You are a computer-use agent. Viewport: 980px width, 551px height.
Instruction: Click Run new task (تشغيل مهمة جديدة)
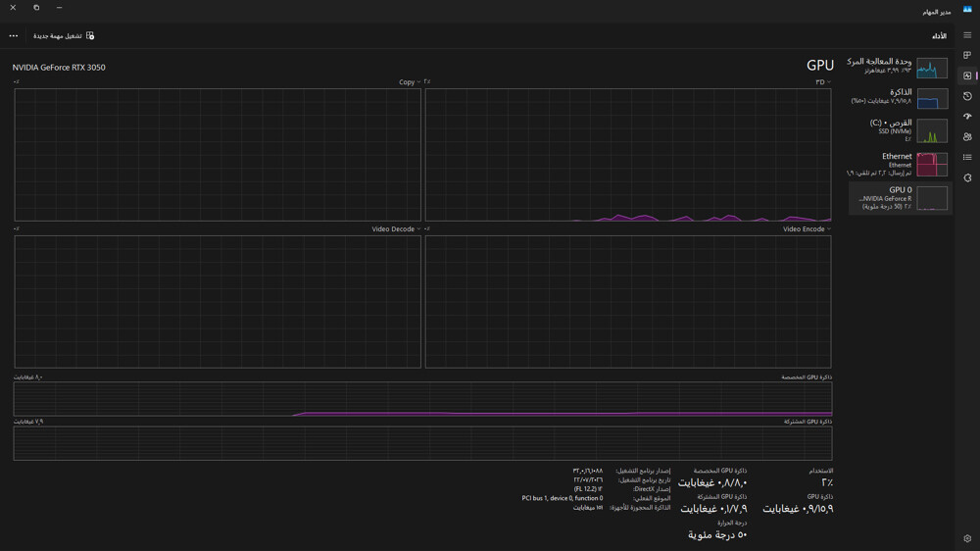(x=64, y=35)
